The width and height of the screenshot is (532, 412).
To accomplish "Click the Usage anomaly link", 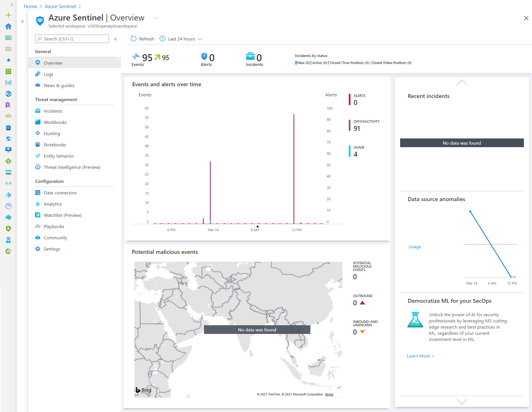I will coord(415,247).
